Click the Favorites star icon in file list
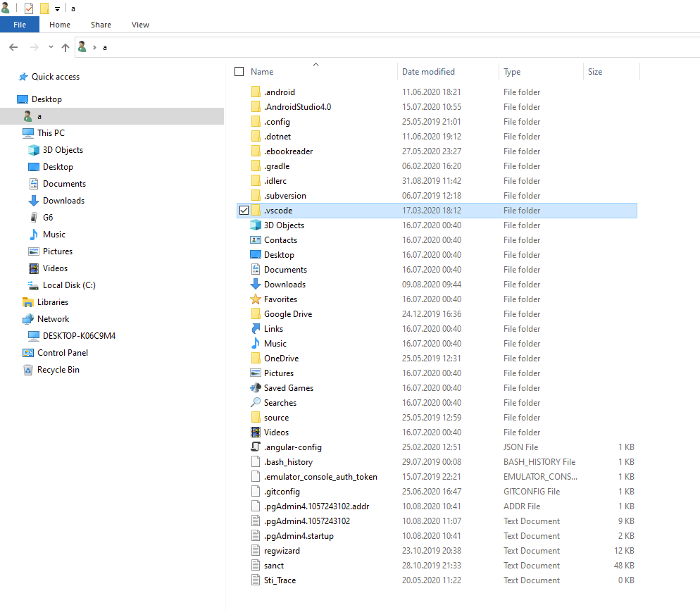This screenshot has width=700, height=610. click(x=256, y=299)
